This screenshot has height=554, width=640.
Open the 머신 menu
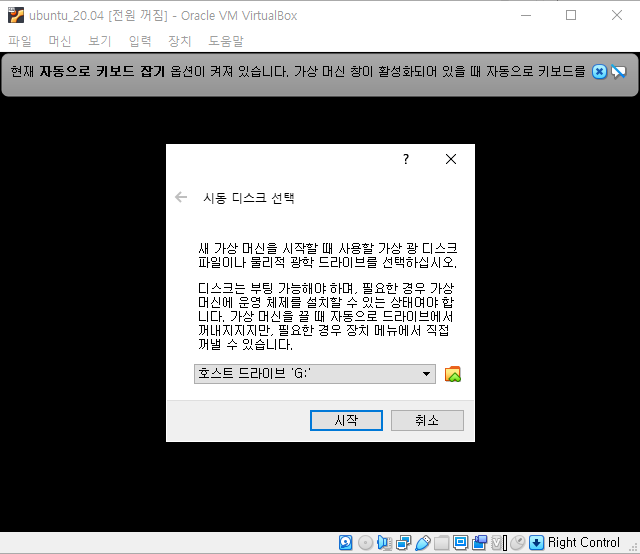60,41
